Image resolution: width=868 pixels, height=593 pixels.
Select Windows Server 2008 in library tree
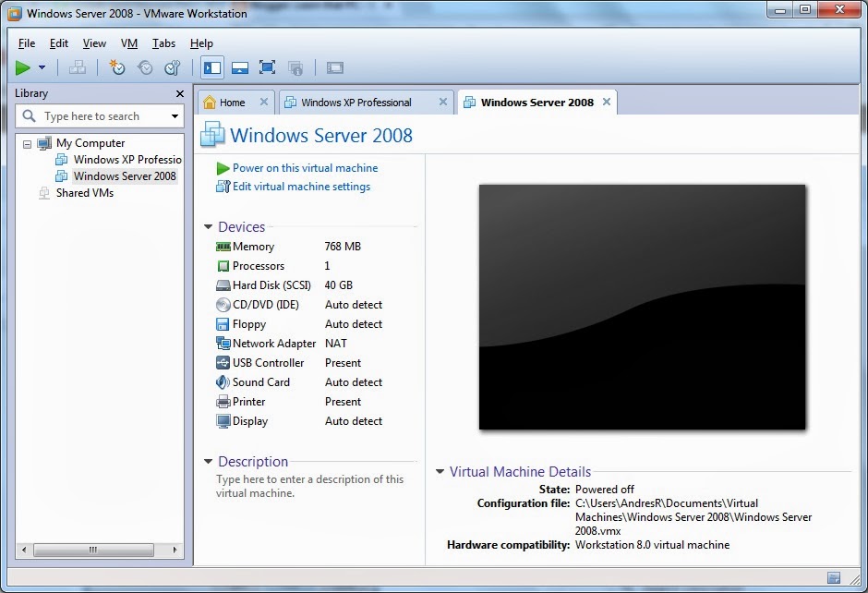[x=125, y=176]
